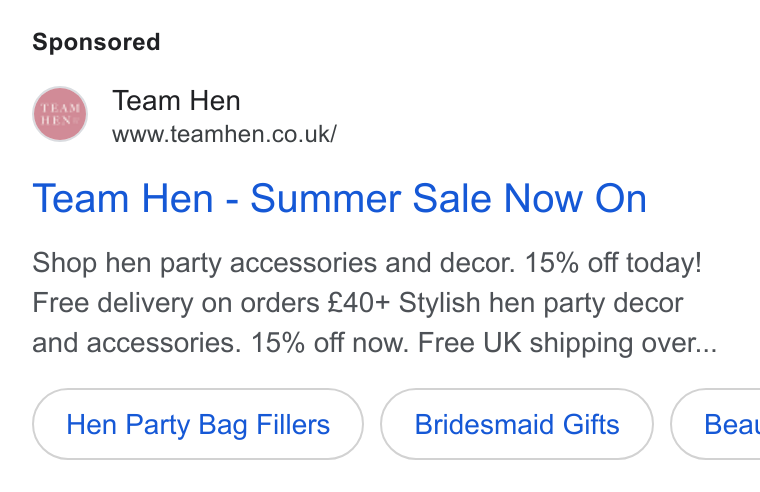
Task: Open the partially visible Beau chip
Action: (x=716, y=424)
